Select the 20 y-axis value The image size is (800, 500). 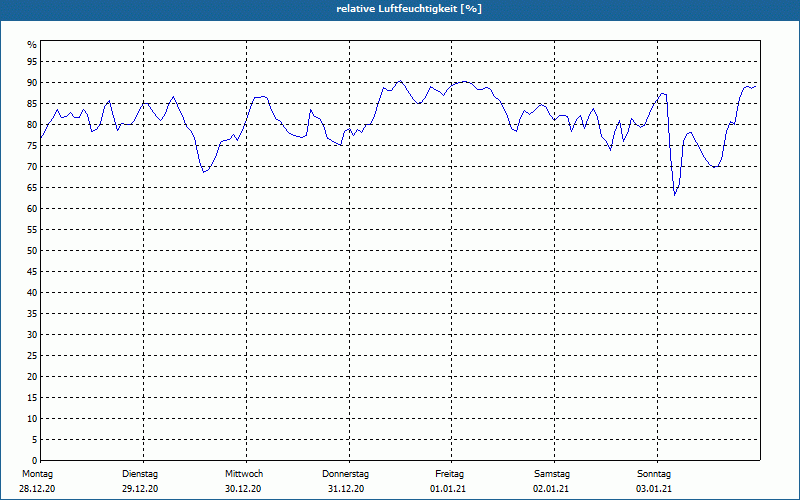pos(32,377)
